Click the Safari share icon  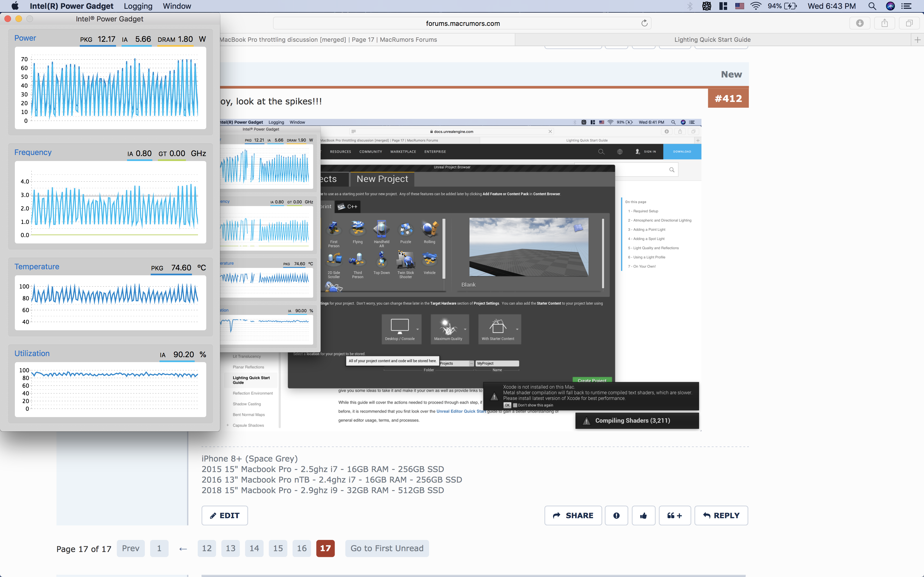pos(885,23)
